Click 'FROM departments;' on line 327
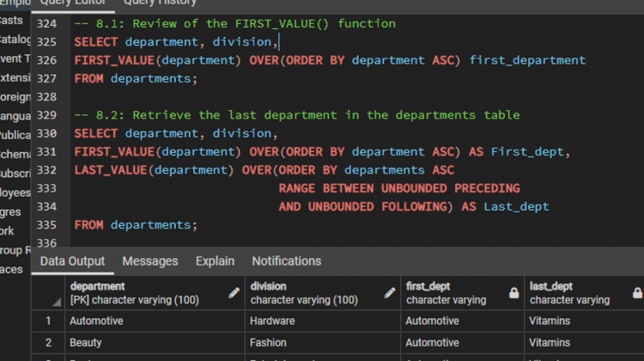 coord(136,78)
